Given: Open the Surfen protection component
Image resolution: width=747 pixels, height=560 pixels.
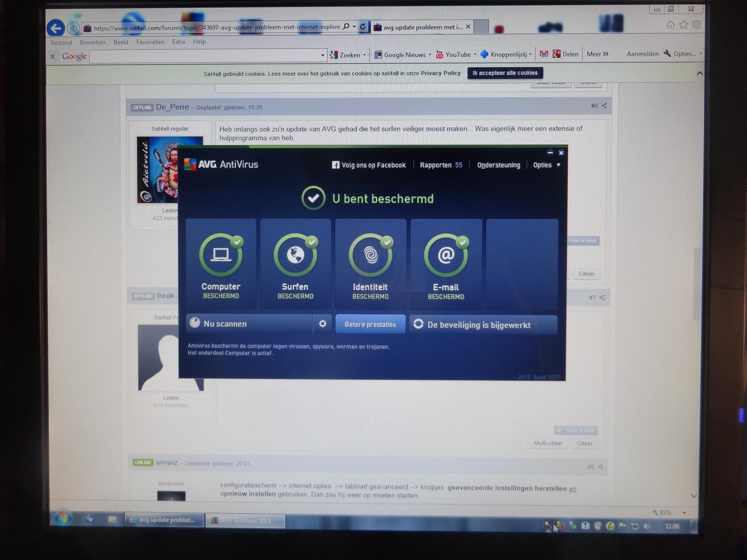Looking at the screenshot, I should (296, 264).
